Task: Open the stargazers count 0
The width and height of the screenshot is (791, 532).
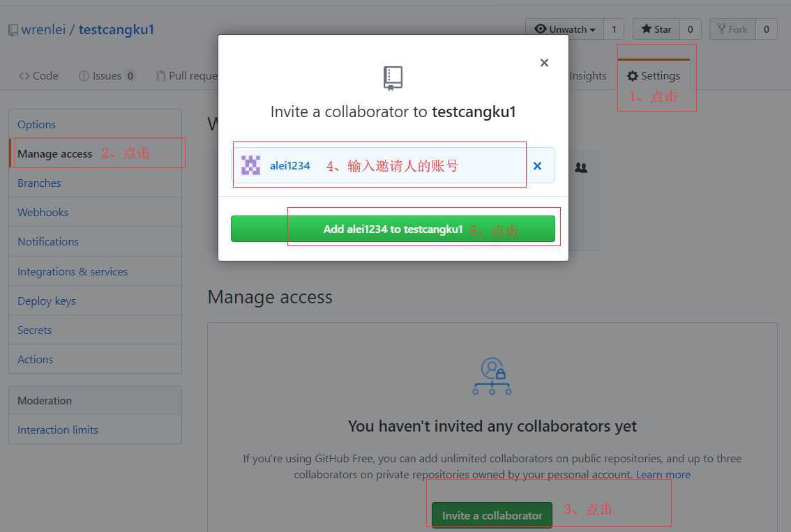Action: point(690,29)
